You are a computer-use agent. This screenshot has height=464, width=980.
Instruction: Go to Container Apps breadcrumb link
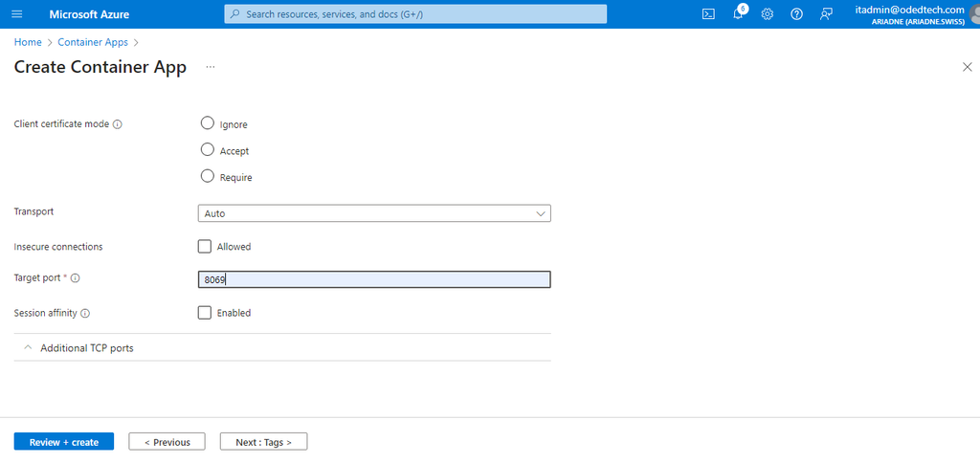pyautogui.click(x=93, y=42)
